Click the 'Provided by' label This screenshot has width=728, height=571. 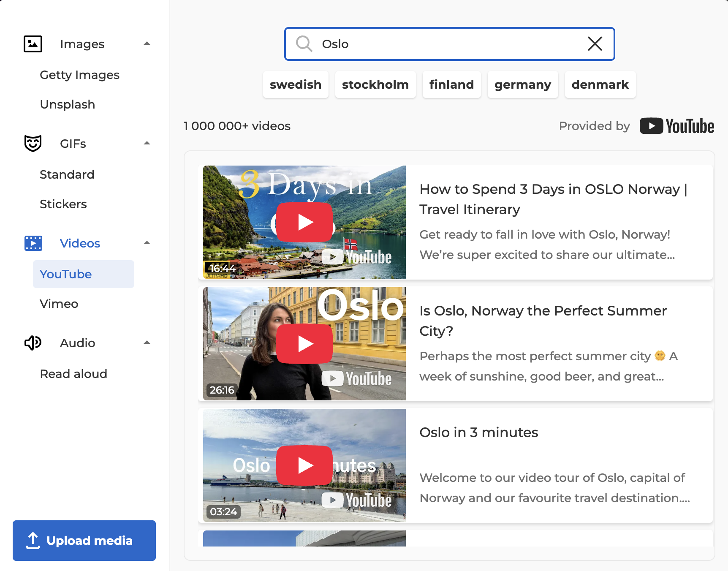pos(595,126)
